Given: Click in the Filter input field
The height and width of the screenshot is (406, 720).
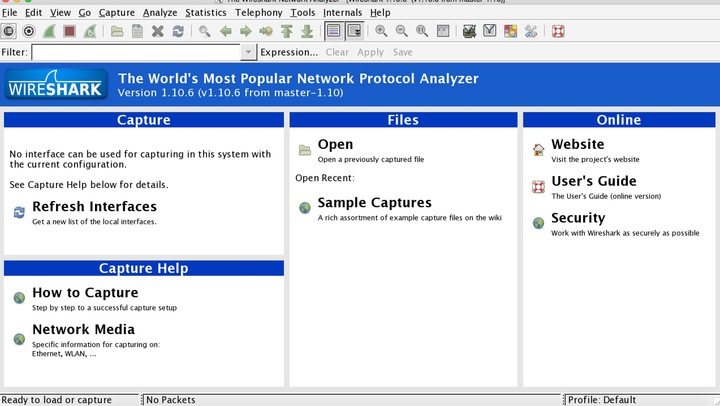Looking at the screenshot, I should point(136,52).
